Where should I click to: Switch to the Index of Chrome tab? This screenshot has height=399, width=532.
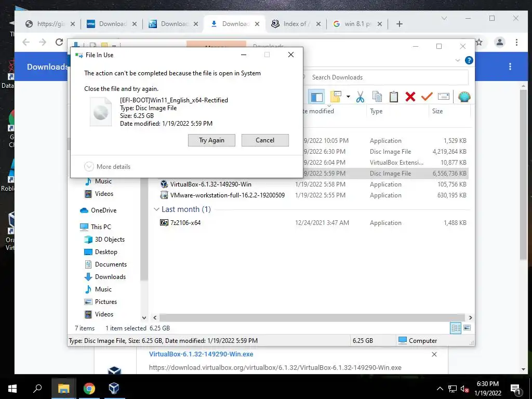(295, 24)
